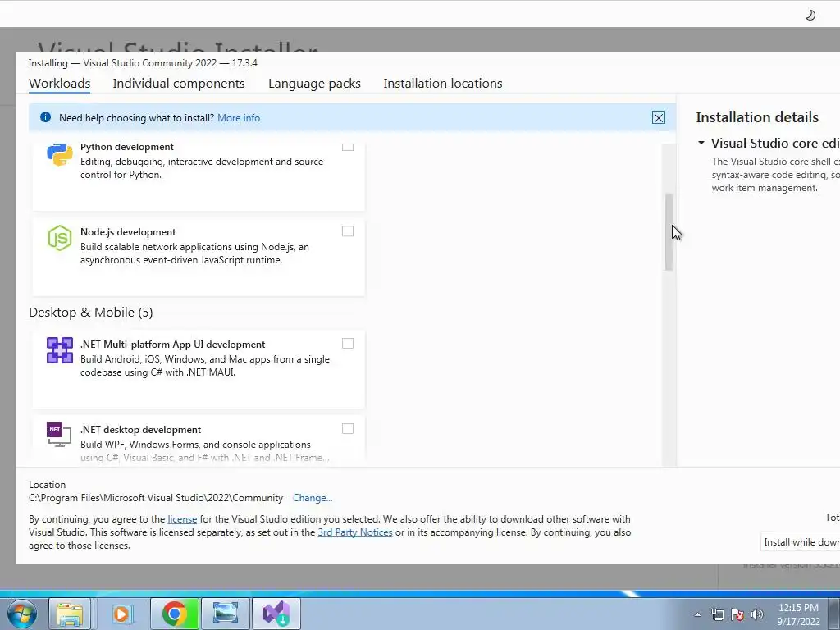Open Windows Start orb
The image size is (840, 630).
coord(22,614)
